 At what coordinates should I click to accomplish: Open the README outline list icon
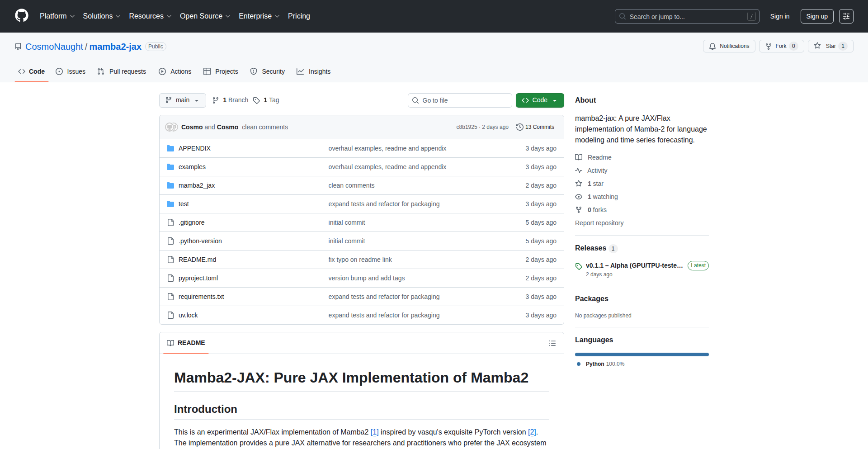tap(552, 343)
